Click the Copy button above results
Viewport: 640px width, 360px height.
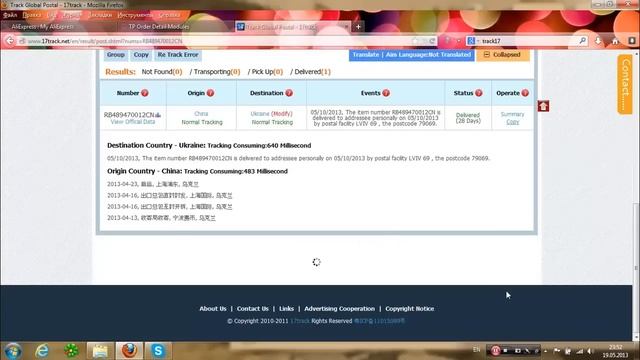[x=141, y=55]
